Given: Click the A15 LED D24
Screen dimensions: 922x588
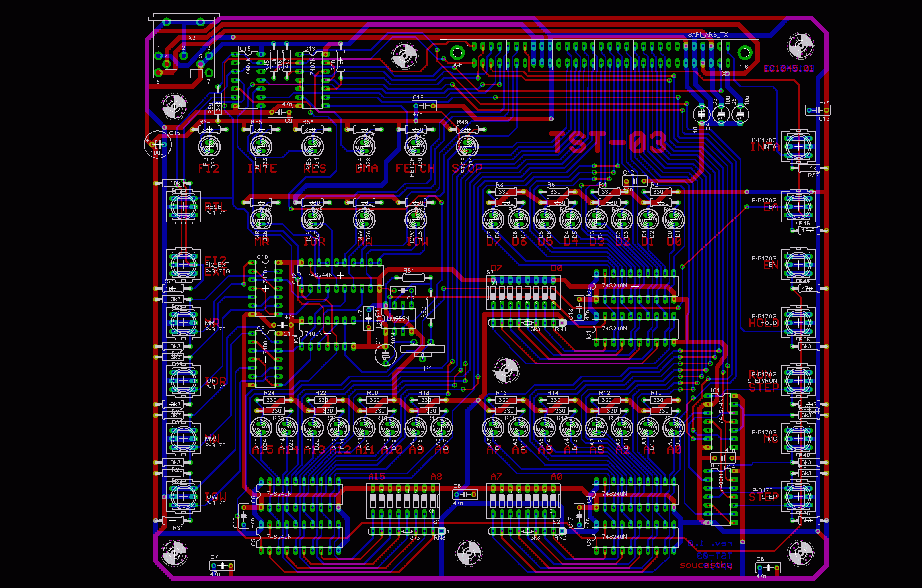Looking at the screenshot, I should click(x=261, y=428).
